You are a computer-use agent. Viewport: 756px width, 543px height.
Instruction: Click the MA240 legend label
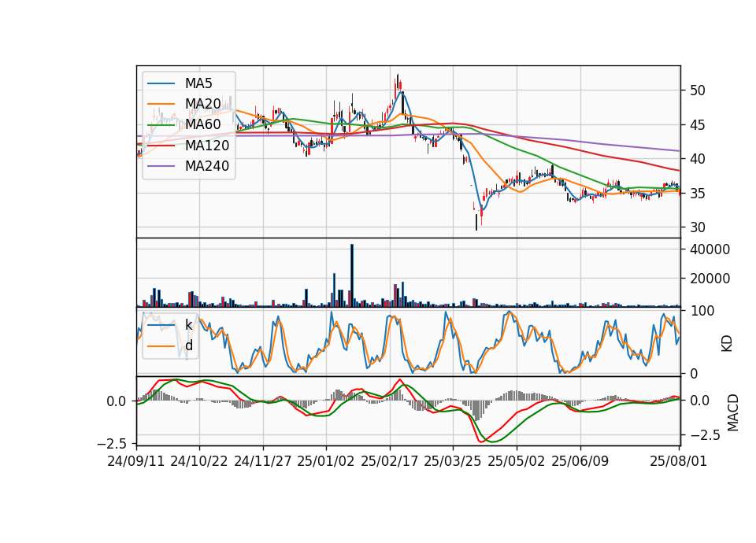point(207,166)
